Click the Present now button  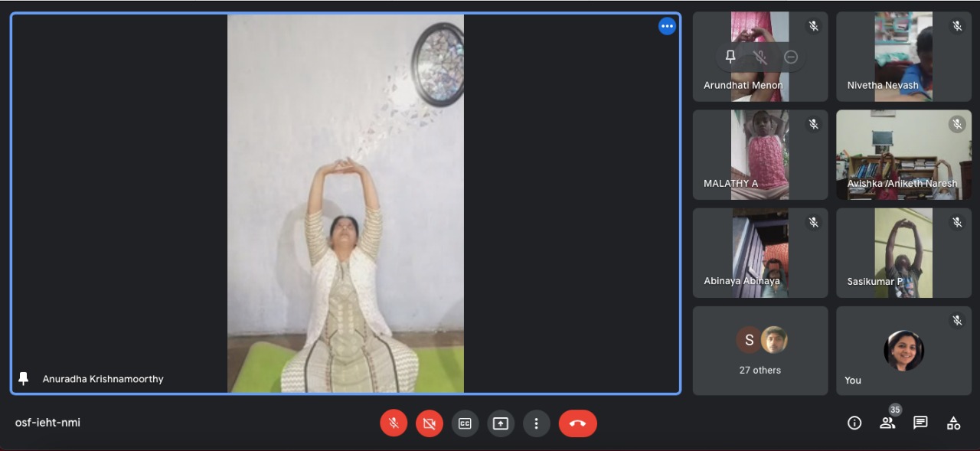point(501,423)
